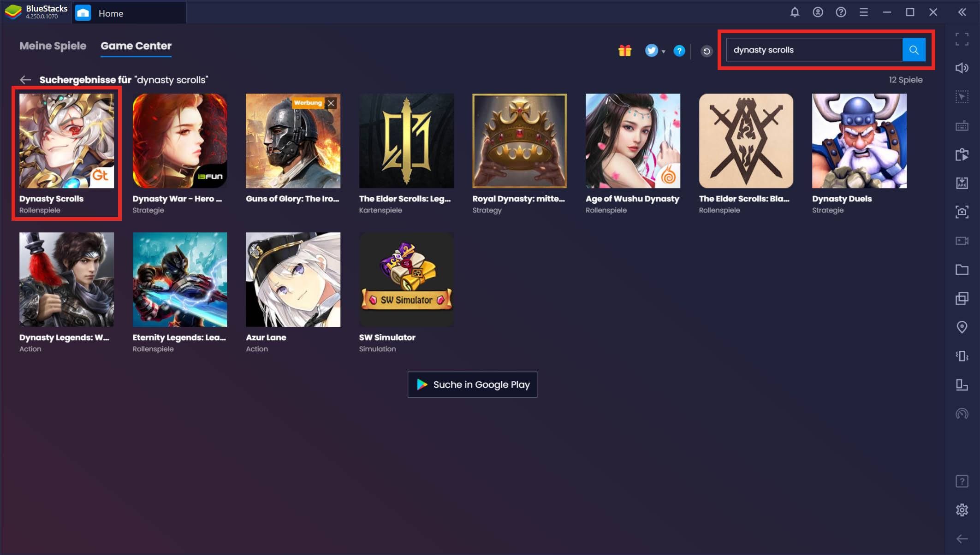Toggle fullscreen mode icon
The image size is (980, 555).
click(x=962, y=39)
